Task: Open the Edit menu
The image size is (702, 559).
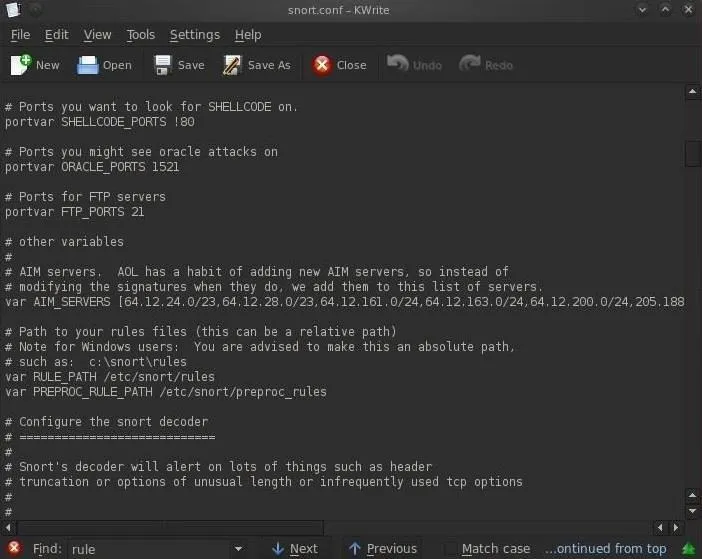Action: [56, 35]
